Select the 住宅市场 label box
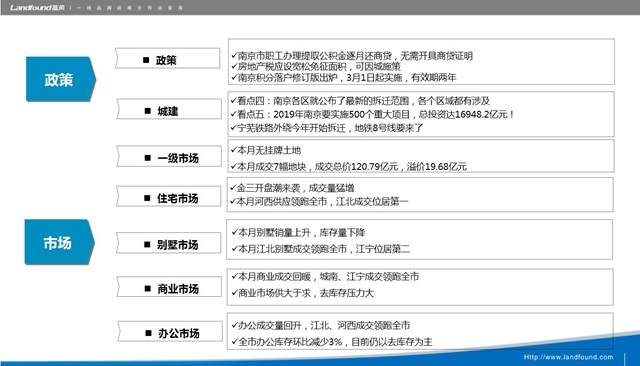 coord(169,196)
